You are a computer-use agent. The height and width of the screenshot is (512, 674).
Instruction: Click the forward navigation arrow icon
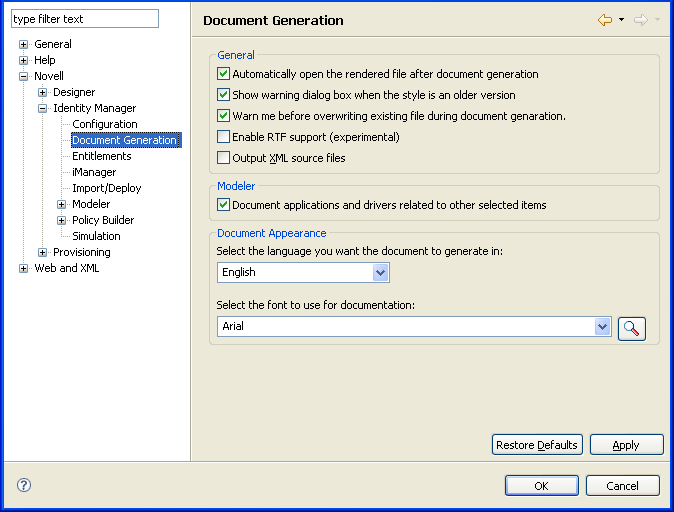[x=640, y=20]
